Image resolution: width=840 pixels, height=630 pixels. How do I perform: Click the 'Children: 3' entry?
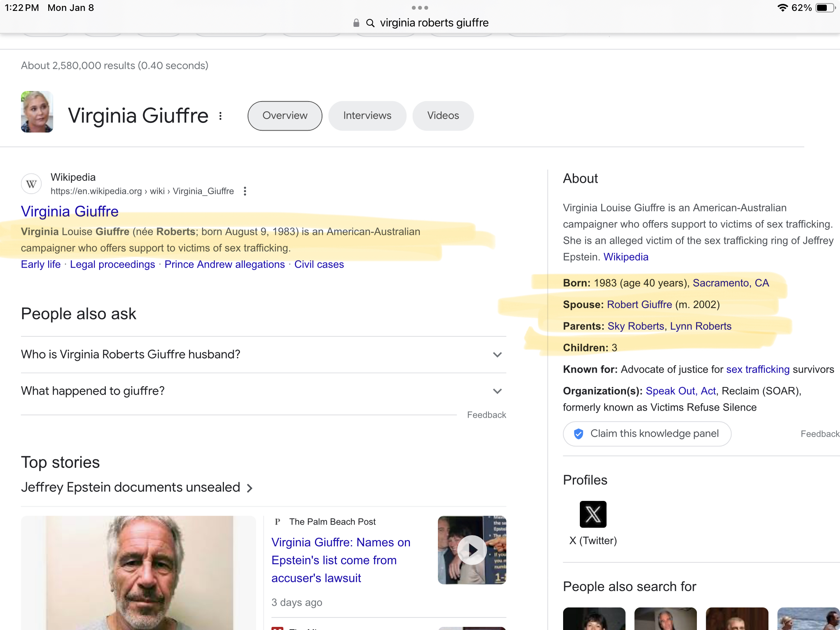coord(590,348)
